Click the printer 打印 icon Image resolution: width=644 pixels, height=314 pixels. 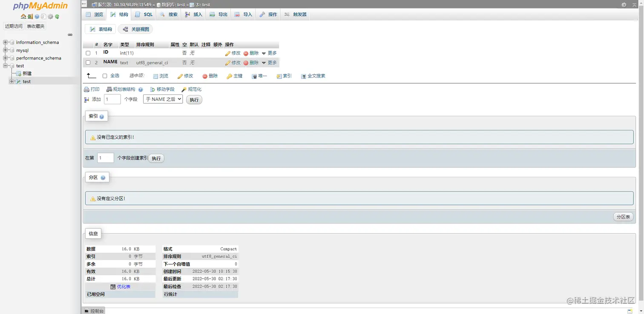tap(86, 89)
